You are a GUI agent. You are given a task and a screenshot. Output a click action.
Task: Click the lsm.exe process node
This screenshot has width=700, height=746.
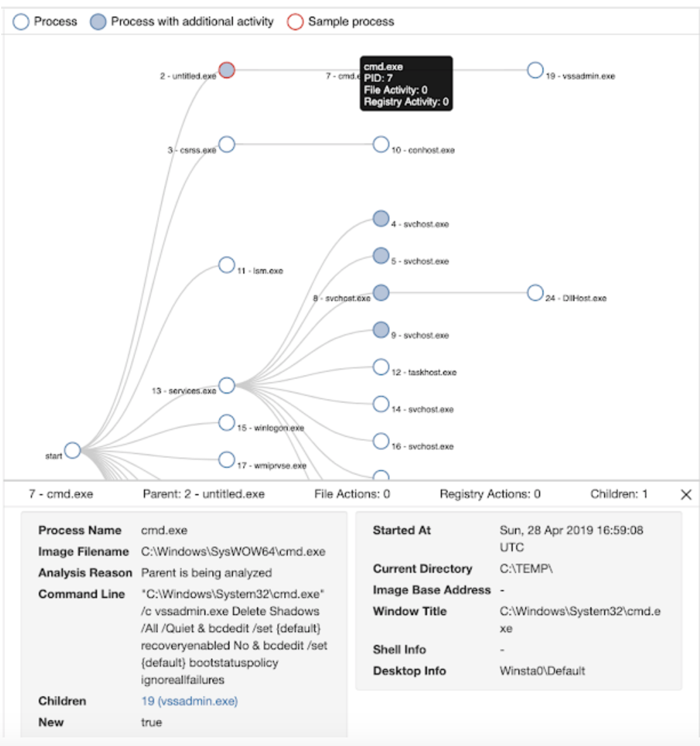(x=227, y=265)
